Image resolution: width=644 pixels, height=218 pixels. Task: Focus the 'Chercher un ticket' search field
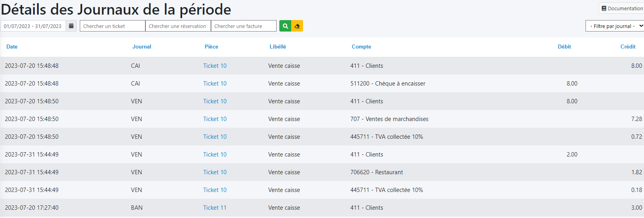pyautogui.click(x=112, y=26)
